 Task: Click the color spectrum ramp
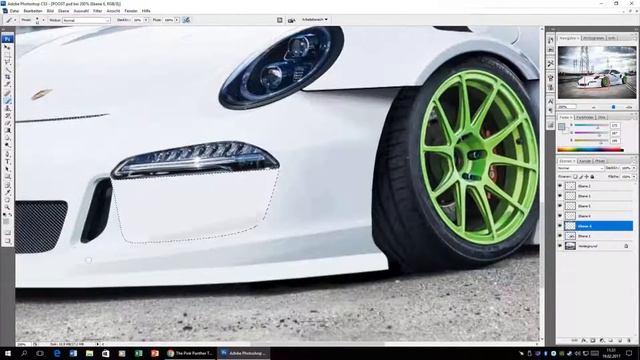(590, 150)
